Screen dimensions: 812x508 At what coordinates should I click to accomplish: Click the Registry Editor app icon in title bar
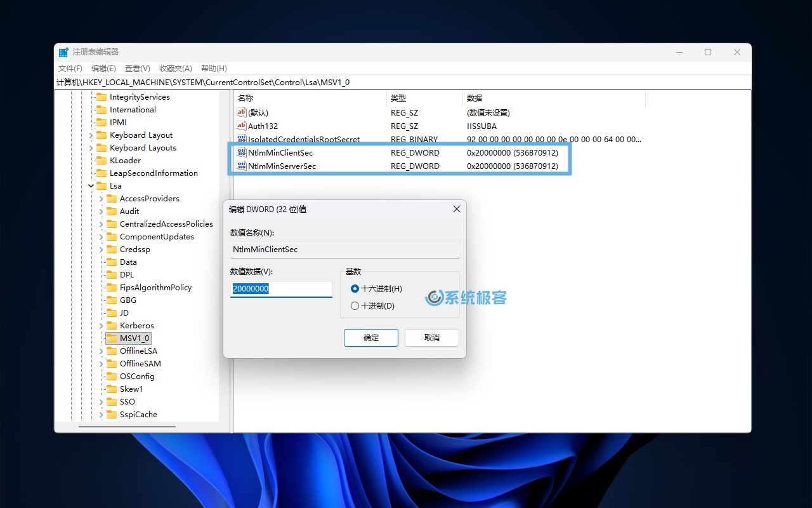click(63, 52)
